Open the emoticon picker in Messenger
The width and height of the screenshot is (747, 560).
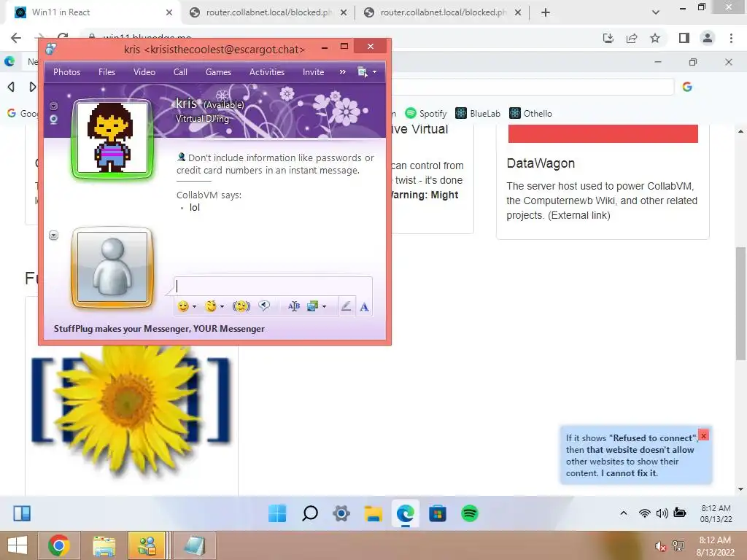183,306
